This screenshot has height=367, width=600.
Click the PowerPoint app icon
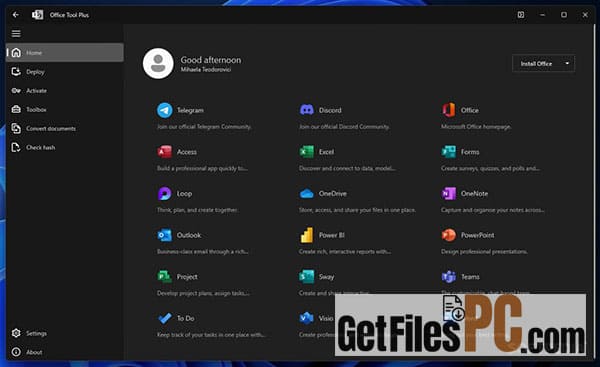(448, 235)
